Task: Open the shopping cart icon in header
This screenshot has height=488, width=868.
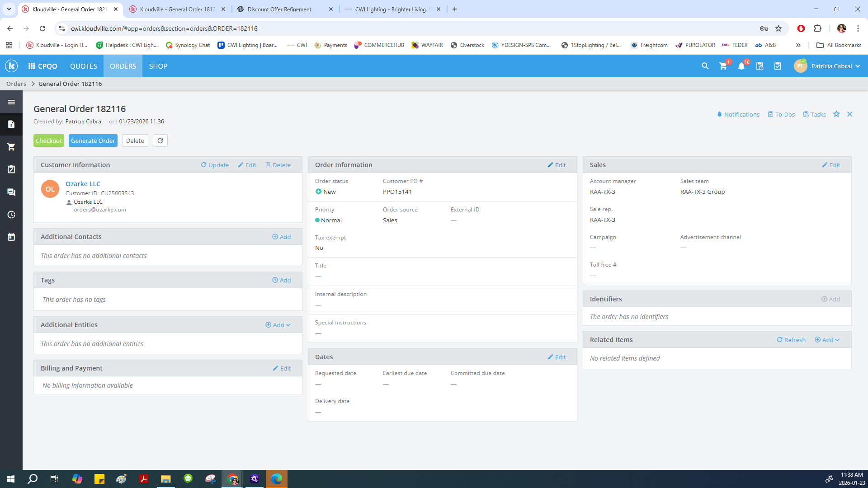Action: 723,66
